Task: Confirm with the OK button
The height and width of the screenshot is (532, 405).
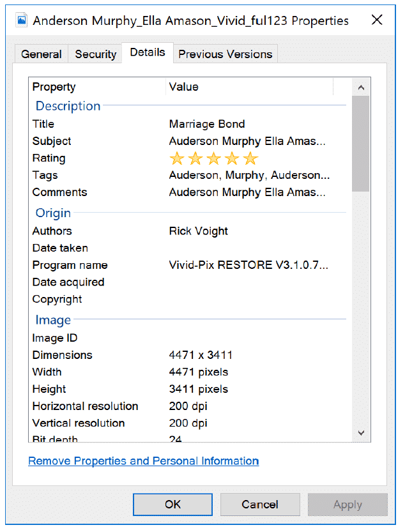Action: (x=172, y=505)
